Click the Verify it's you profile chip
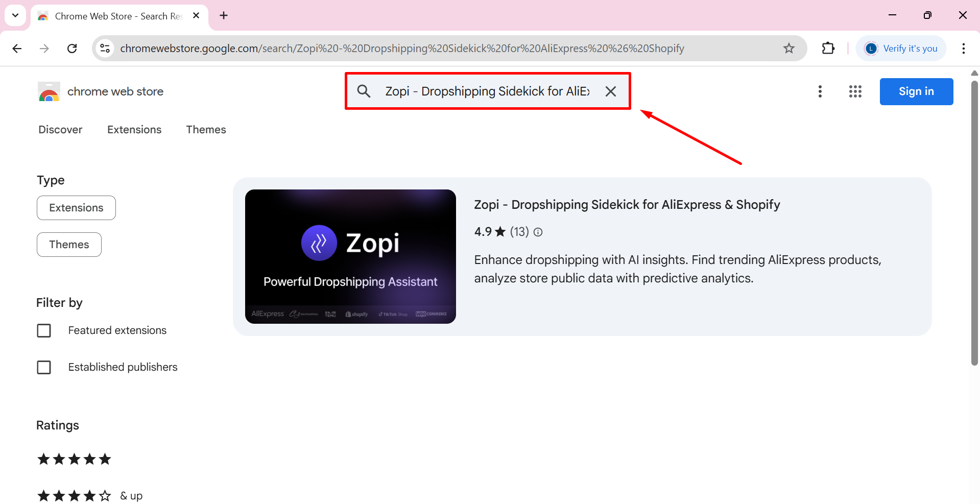 pos(901,49)
